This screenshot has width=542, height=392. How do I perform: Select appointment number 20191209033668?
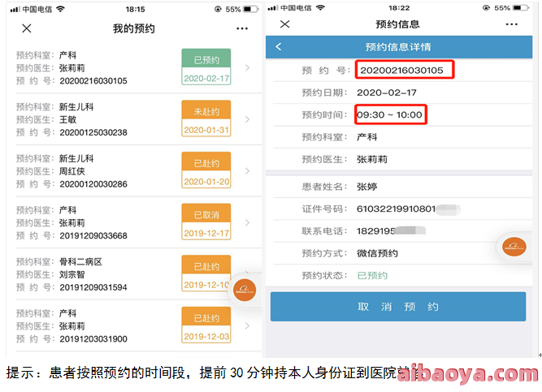tap(93, 236)
